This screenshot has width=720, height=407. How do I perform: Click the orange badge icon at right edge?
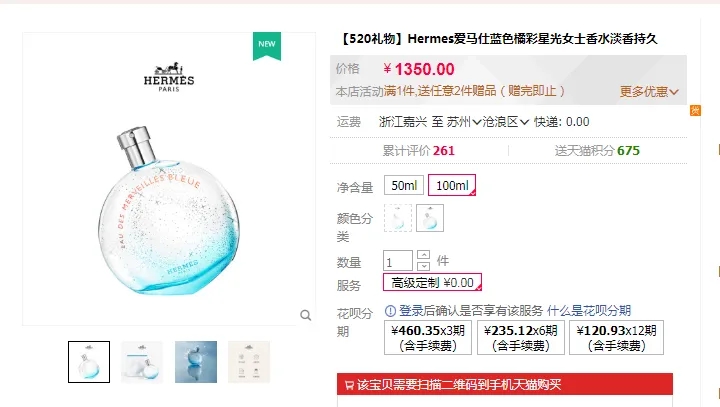pyautogui.click(x=695, y=110)
